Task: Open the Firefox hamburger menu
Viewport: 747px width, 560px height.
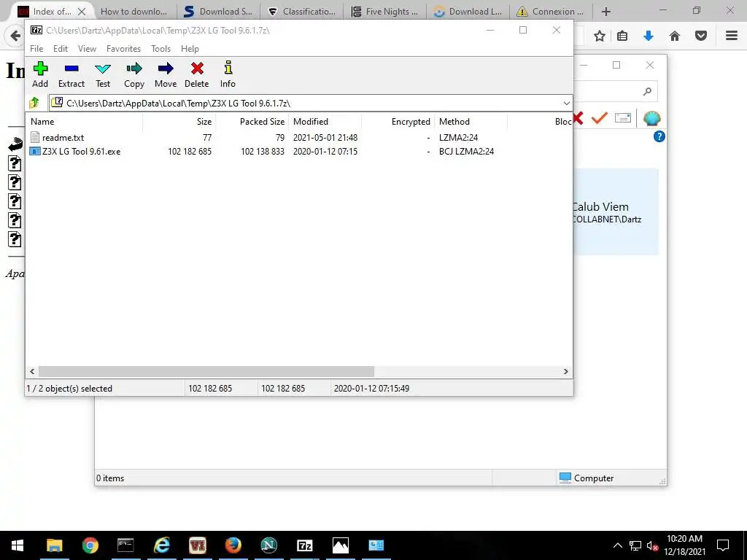Action: (731, 36)
